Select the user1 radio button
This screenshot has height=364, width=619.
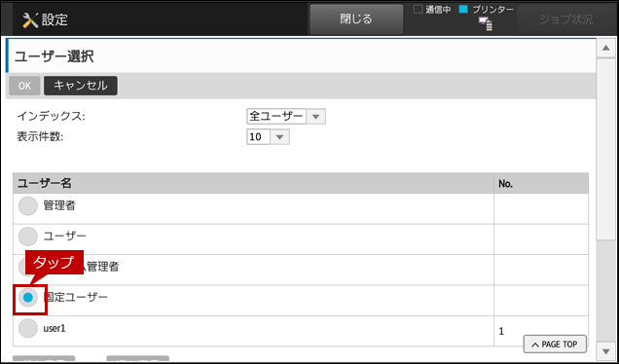click(x=27, y=328)
